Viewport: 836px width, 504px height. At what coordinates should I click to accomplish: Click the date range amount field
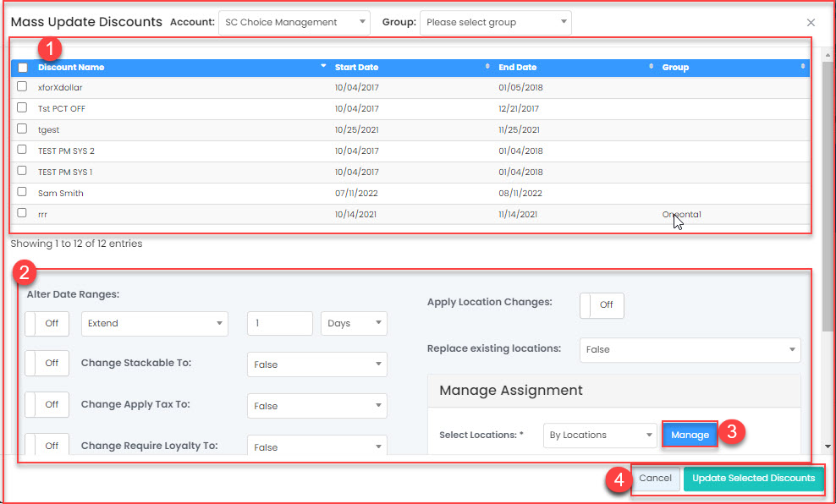tap(280, 323)
